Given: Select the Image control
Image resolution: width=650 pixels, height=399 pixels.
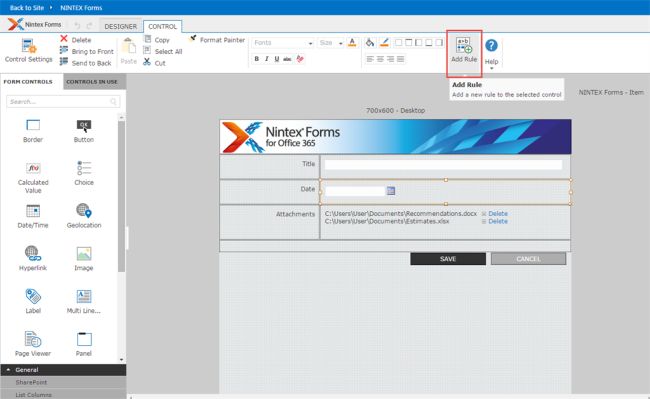Looking at the screenshot, I should point(84,259).
